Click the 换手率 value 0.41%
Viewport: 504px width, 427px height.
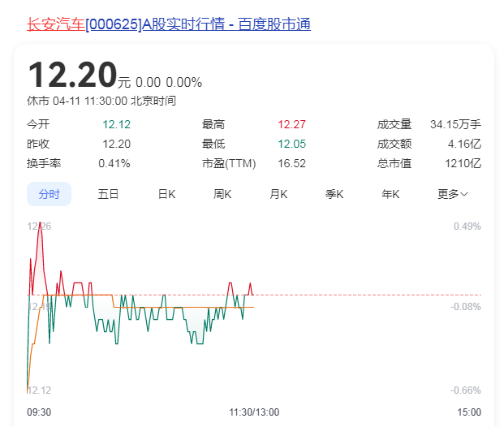click(114, 163)
